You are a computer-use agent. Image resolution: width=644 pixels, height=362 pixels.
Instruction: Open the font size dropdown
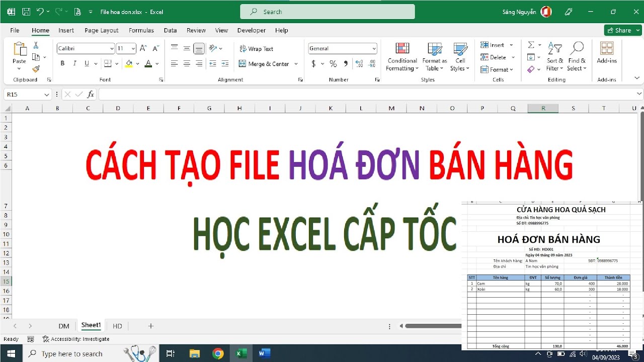pos(133,49)
